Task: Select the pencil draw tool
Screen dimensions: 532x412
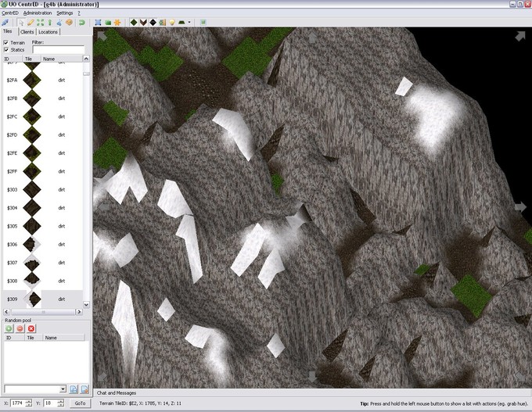Action: pyautogui.click(x=31, y=22)
